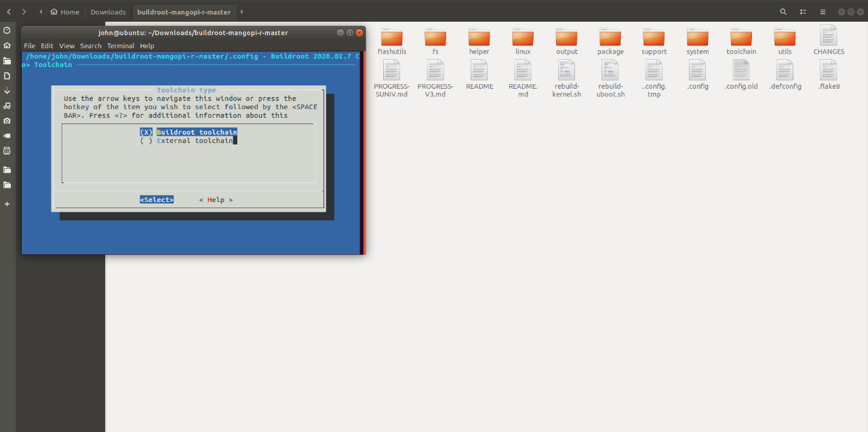Select the ..config.tmp file

[654, 79]
